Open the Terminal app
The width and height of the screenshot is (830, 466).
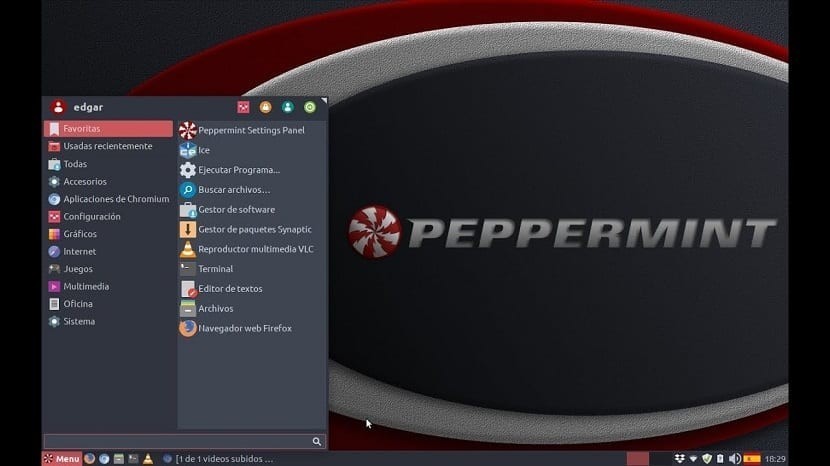pyautogui.click(x=215, y=269)
